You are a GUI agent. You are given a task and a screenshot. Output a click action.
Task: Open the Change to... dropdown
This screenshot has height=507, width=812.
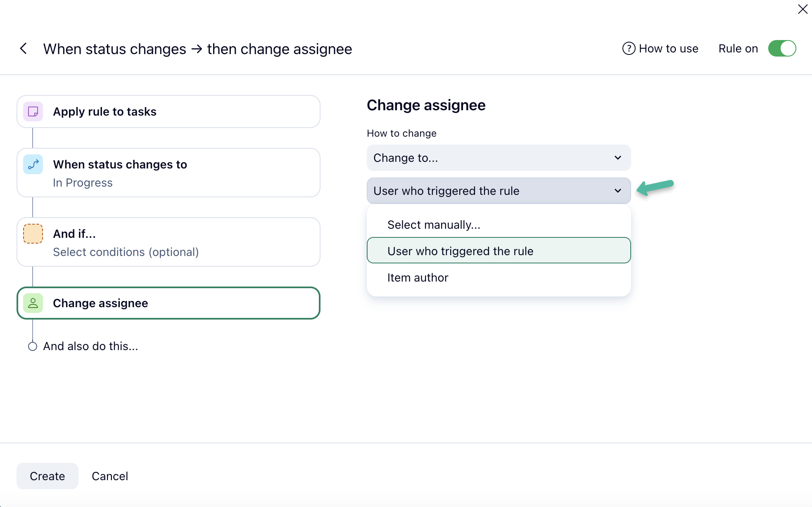click(x=499, y=158)
